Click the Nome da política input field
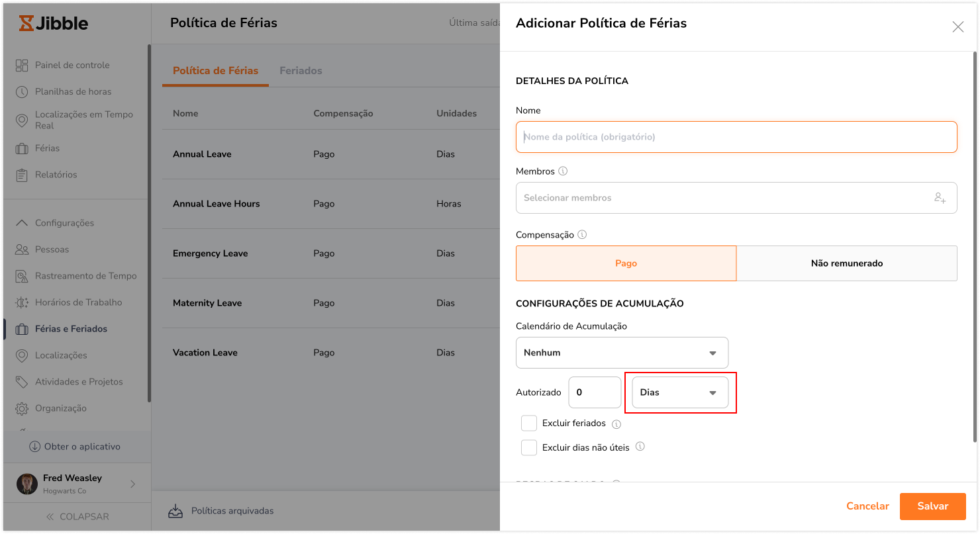The image size is (980, 534). click(736, 137)
